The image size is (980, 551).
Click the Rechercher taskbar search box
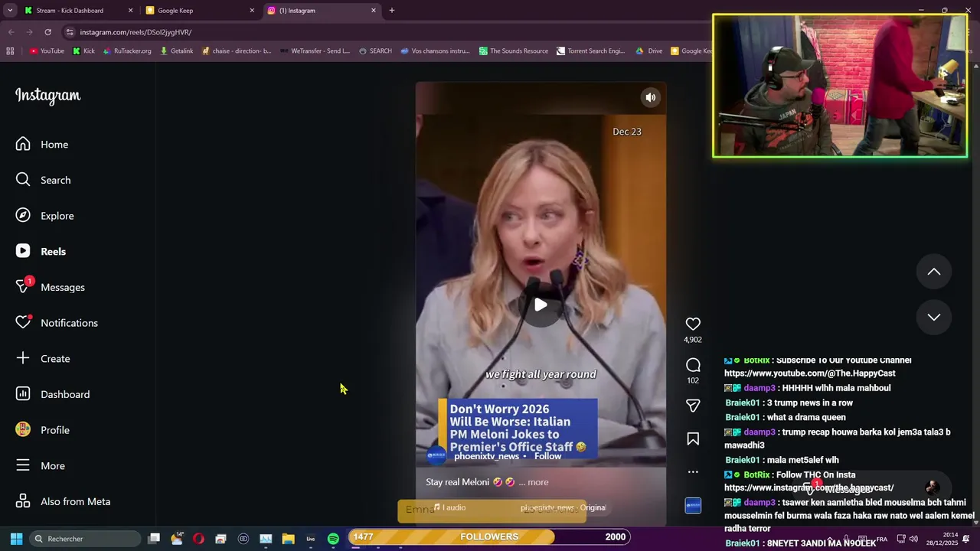(85, 539)
